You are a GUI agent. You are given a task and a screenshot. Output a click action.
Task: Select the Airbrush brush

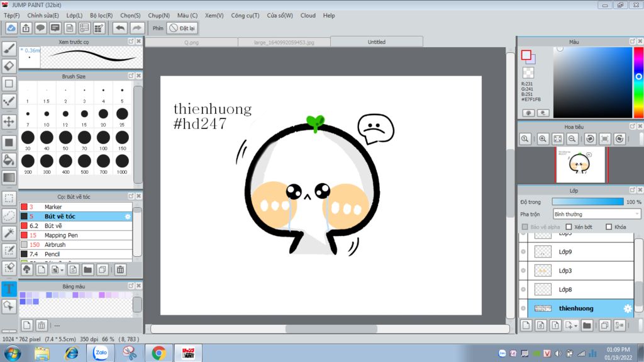click(x=76, y=245)
